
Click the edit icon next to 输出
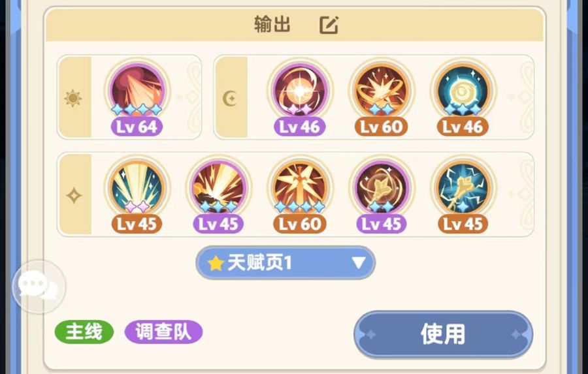click(329, 25)
